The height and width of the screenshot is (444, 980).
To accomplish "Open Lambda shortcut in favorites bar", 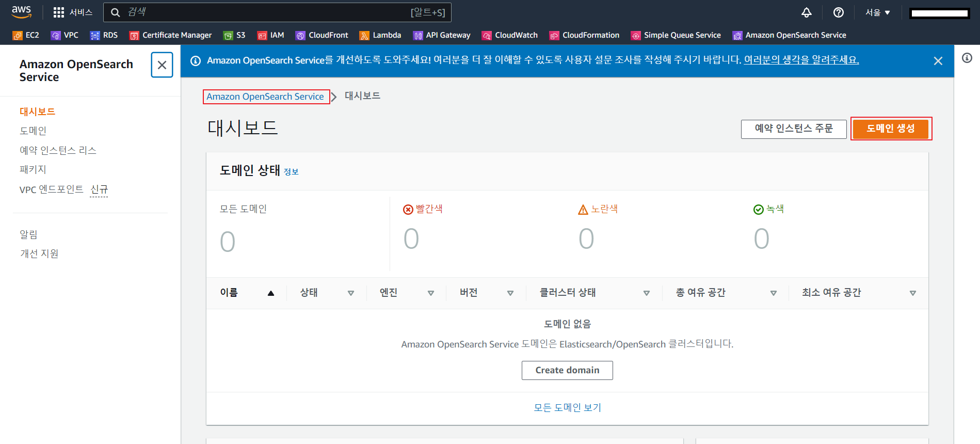I will click(380, 35).
